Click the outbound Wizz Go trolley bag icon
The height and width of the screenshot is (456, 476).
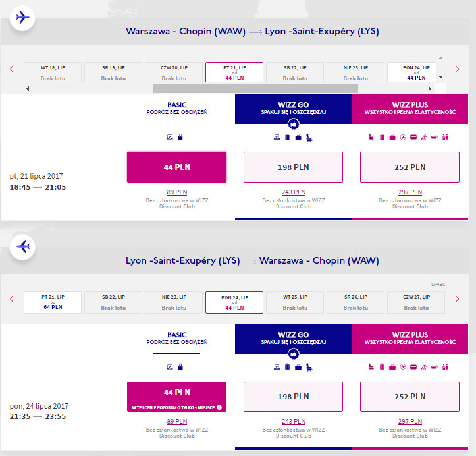coord(298,137)
